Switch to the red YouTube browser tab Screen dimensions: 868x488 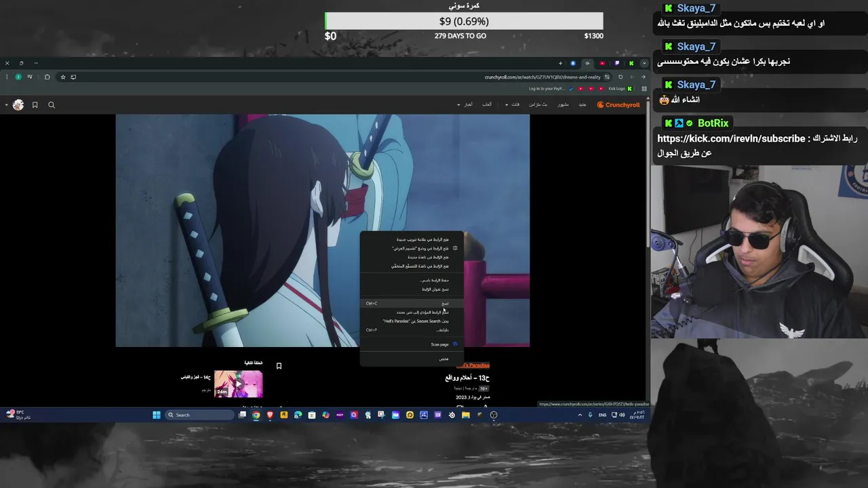click(601, 63)
